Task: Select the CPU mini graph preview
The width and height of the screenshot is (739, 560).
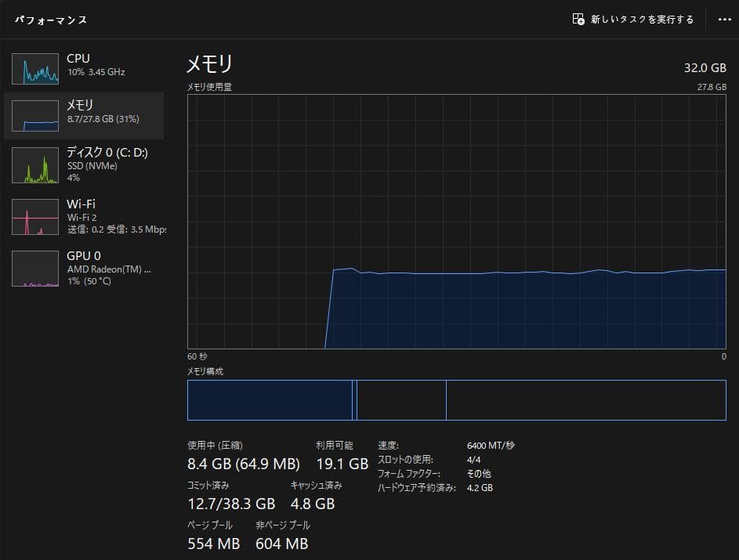Action: (34, 68)
